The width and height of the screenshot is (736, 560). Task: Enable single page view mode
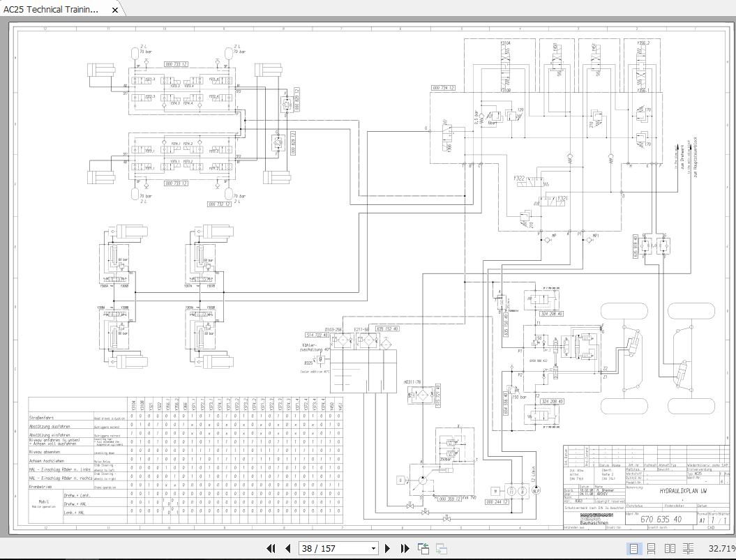click(633, 549)
